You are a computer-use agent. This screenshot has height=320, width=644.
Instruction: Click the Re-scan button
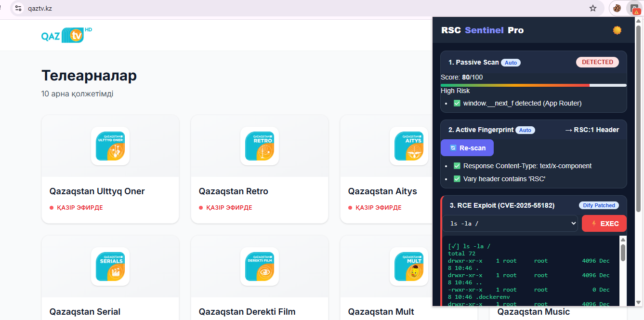[467, 148]
